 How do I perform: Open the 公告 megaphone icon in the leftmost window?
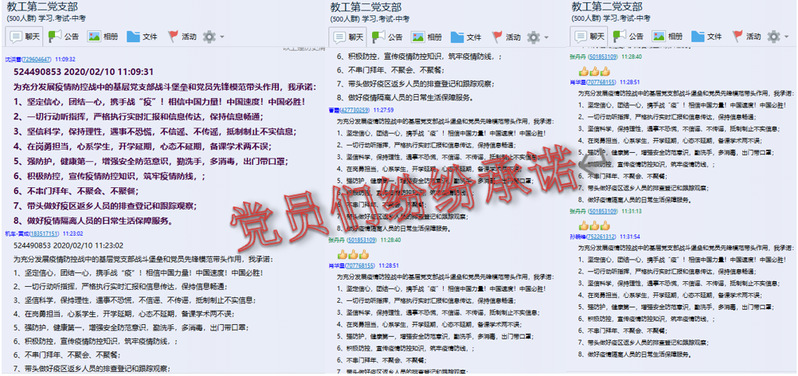point(54,37)
